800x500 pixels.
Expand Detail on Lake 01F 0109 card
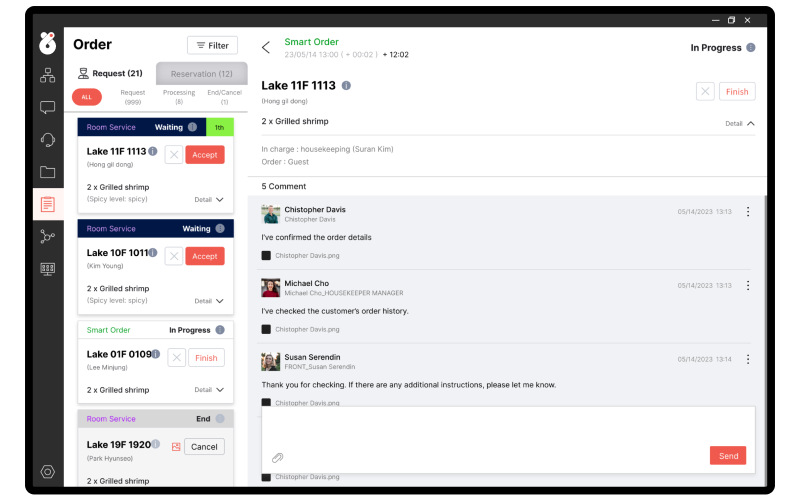tap(209, 390)
